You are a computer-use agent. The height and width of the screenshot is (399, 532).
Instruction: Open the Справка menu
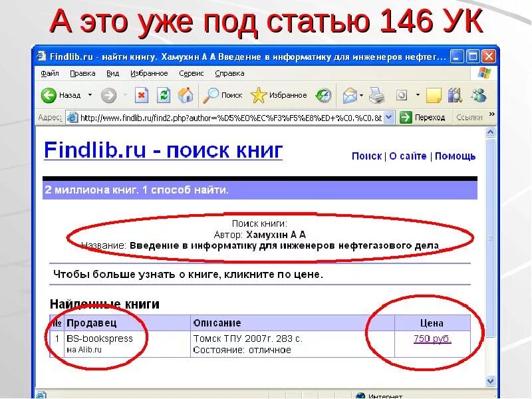pos(229,73)
